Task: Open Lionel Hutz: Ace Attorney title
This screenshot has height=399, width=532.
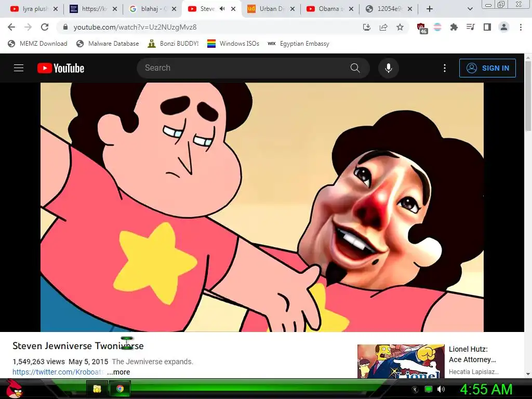Action: click(472, 354)
